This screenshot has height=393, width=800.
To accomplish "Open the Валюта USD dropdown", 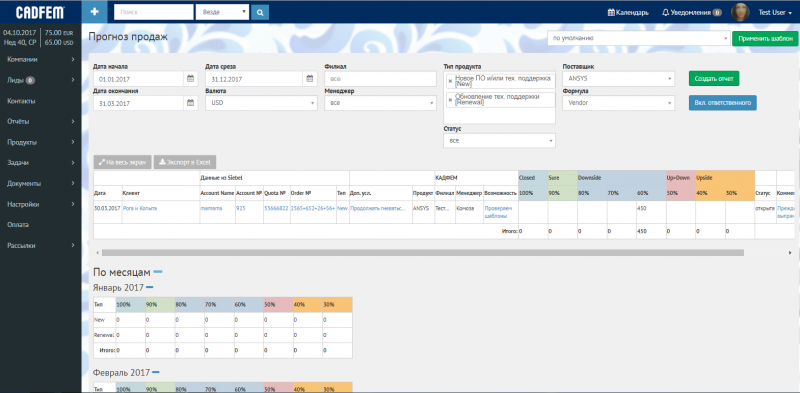I will [261, 103].
